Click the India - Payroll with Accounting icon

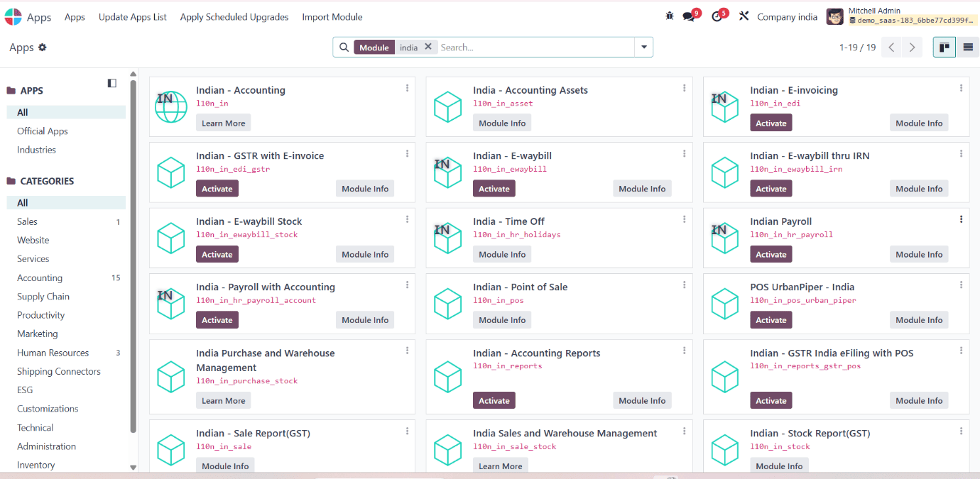point(171,304)
